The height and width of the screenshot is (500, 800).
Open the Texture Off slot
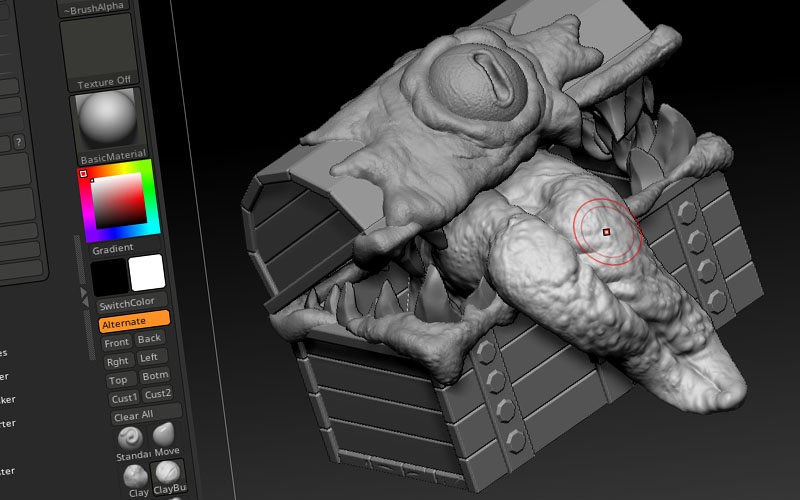pos(99,53)
